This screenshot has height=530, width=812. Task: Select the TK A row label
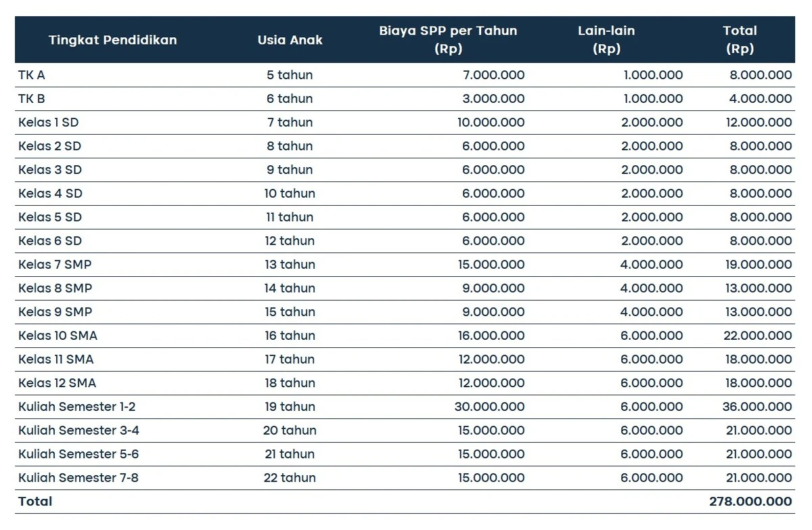(x=32, y=75)
